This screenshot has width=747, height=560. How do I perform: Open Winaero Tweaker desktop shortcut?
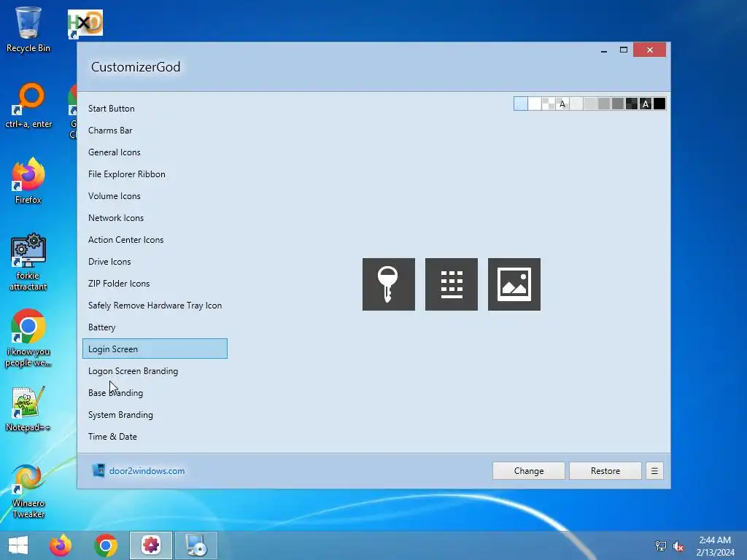point(28,491)
